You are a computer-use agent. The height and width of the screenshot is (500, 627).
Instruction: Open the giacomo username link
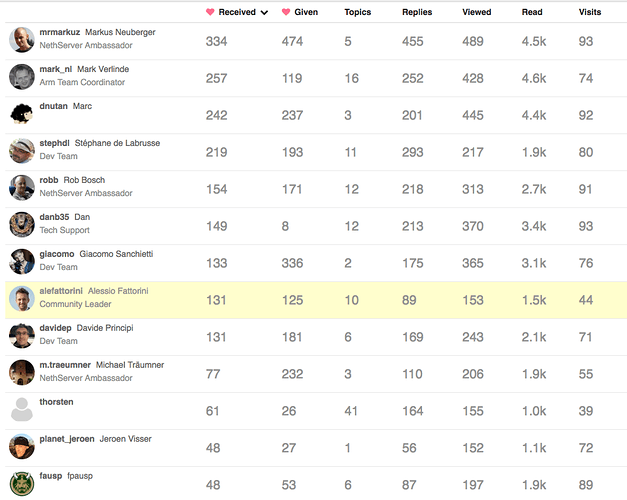57,254
